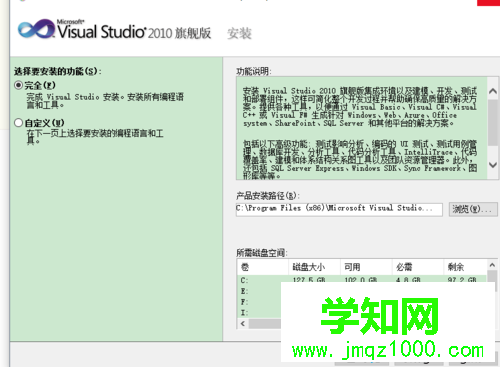Select the I: drive row

coord(259,313)
